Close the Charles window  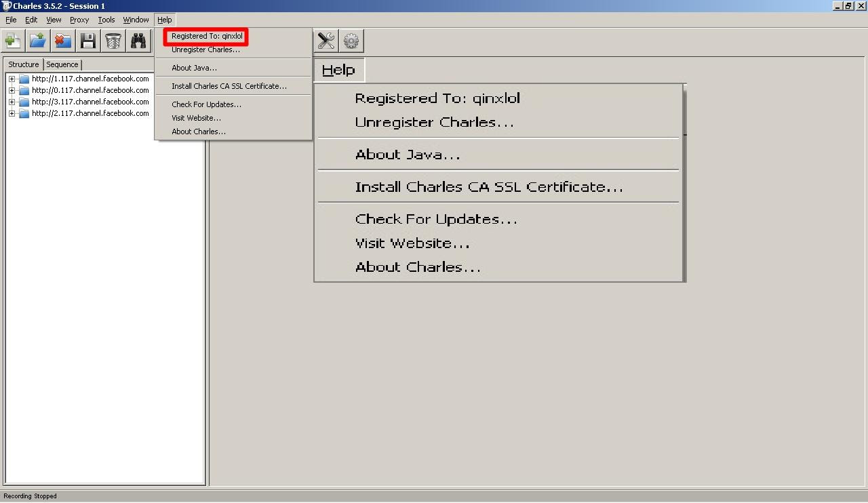click(x=861, y=5)
